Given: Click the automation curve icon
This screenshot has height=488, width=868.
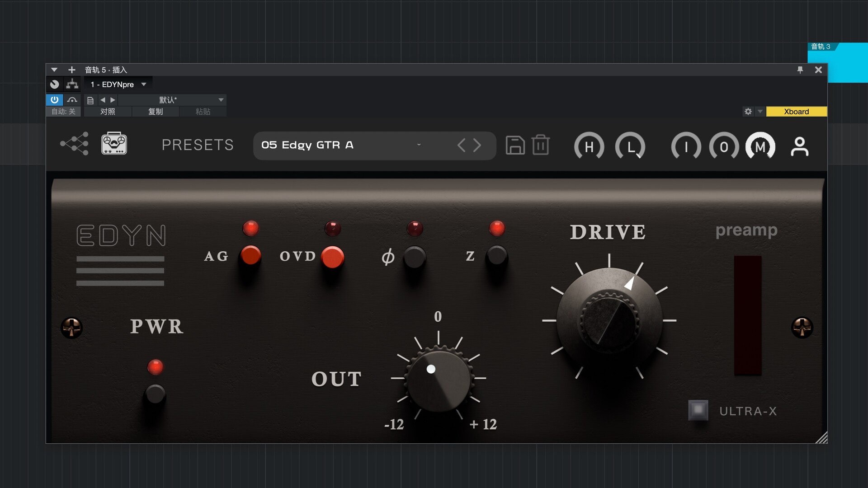Looking at the screenshot, I should click(x=72, y=100).
